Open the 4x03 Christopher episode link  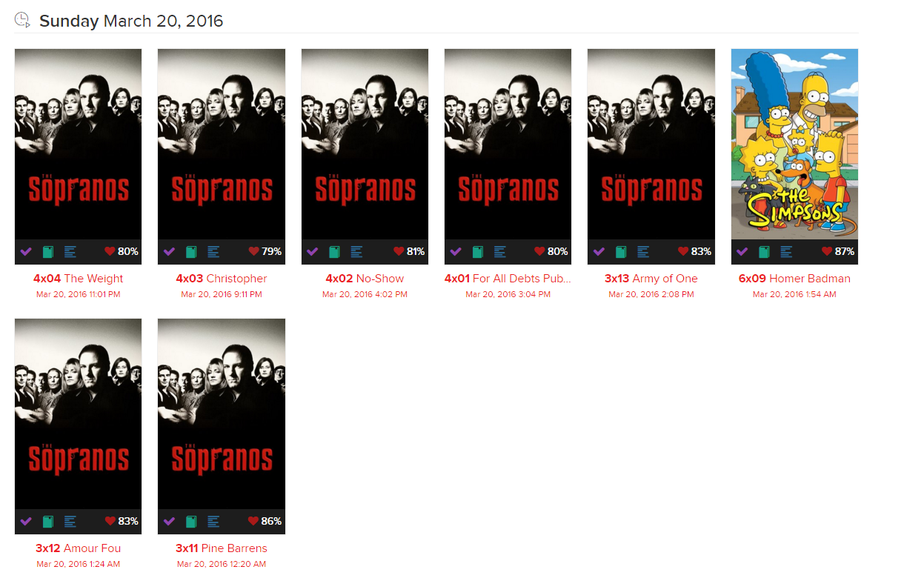pos(222,279)
